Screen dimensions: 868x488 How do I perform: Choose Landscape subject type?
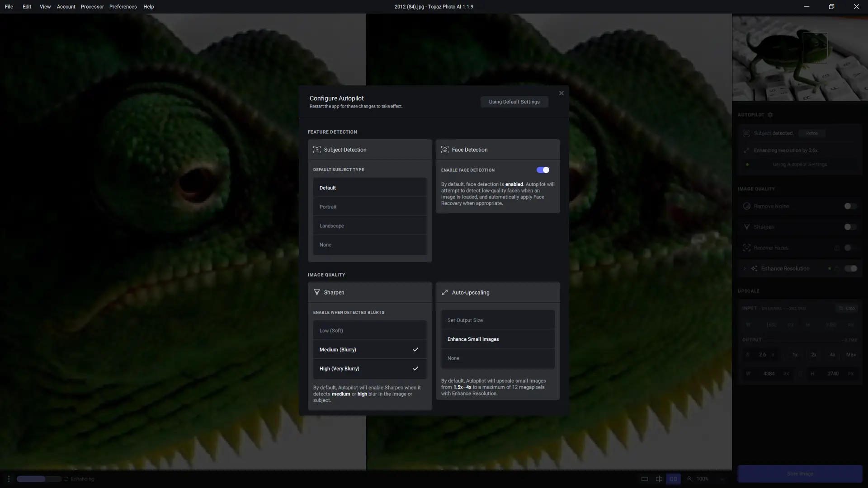pyautogui.click(x=369, y=226)
